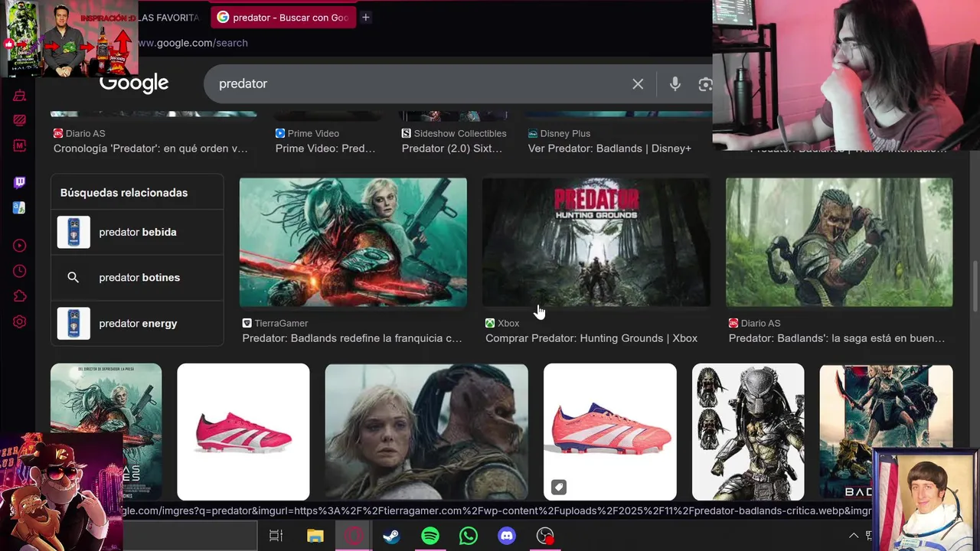Open the GX Mods sidebar icon
The image size is (980, 551).
(x=20, y=145)
